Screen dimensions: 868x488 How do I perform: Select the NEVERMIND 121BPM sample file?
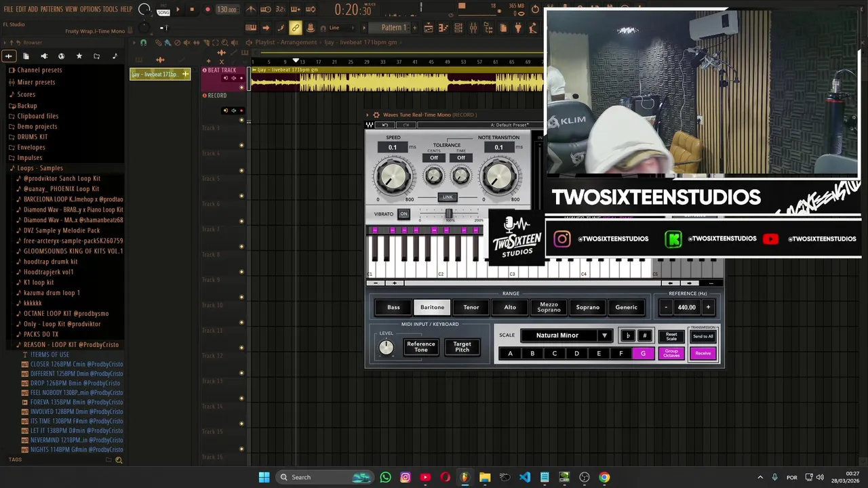(x=76, y=440)
